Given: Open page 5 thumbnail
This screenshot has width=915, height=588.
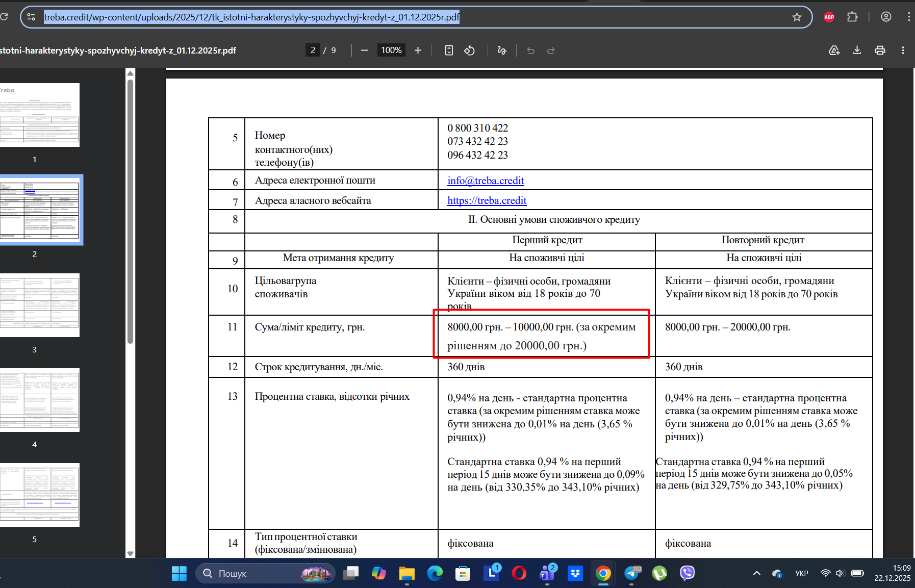Looking at the screenshot, I should click(40, 495).
